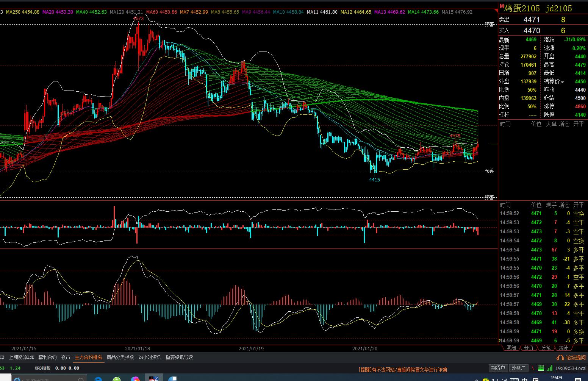
Task: Click the headset icon beside 论坛提问
Action: click(x=560, y=358)
